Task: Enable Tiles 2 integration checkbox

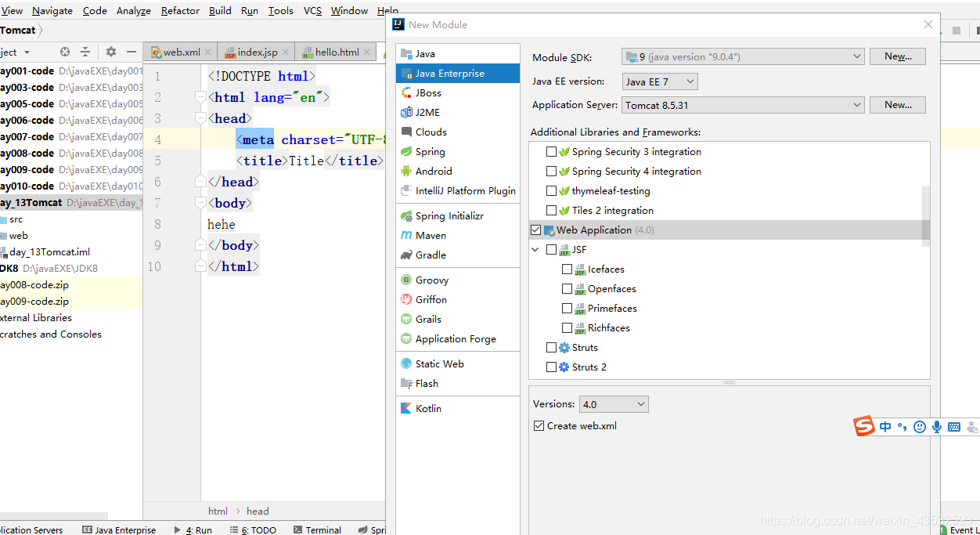Action: [x=551, y=211]
